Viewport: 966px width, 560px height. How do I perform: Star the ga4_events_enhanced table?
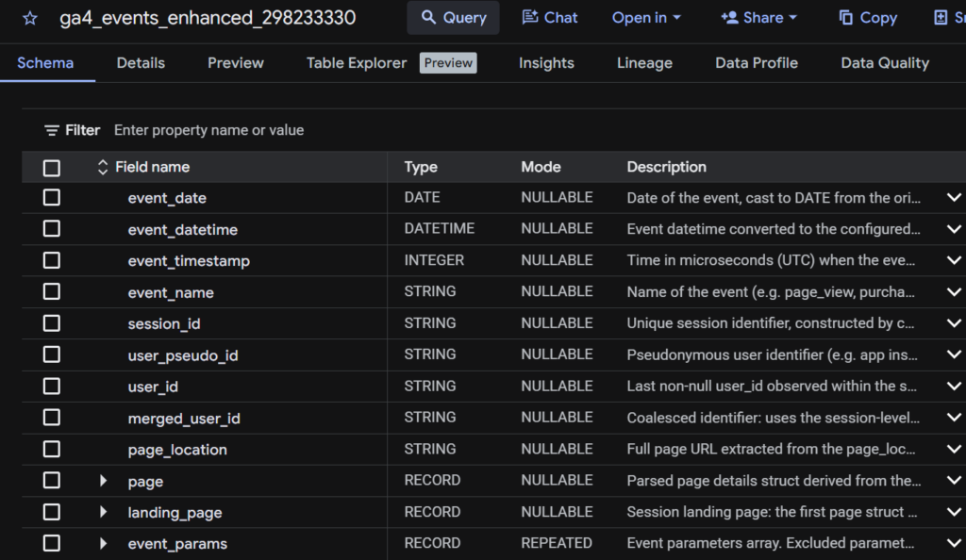[x=29, y=19]
